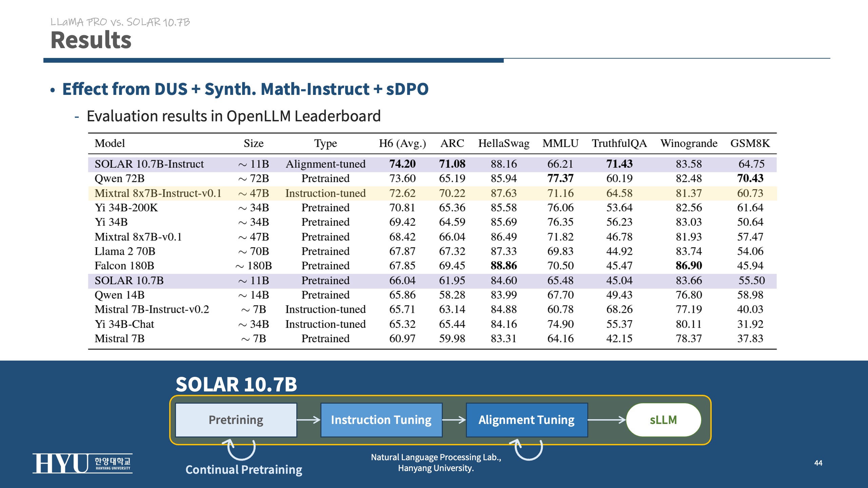The height and width of the screenshot is (488, 868).
Task: Click the SOLAR 10.7B-Instruct table row
Action: pyautogui.click(x=432, y=164)
